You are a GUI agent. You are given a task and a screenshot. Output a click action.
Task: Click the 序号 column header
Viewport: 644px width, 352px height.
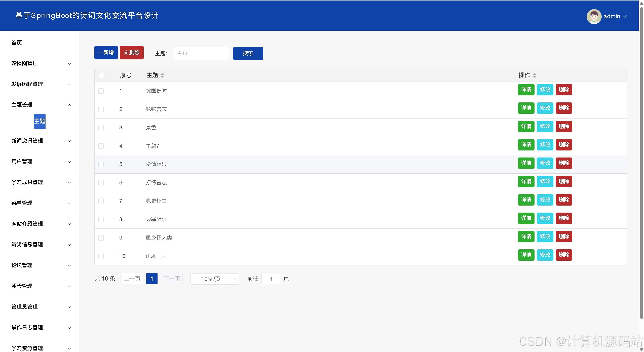click(126, 75)
